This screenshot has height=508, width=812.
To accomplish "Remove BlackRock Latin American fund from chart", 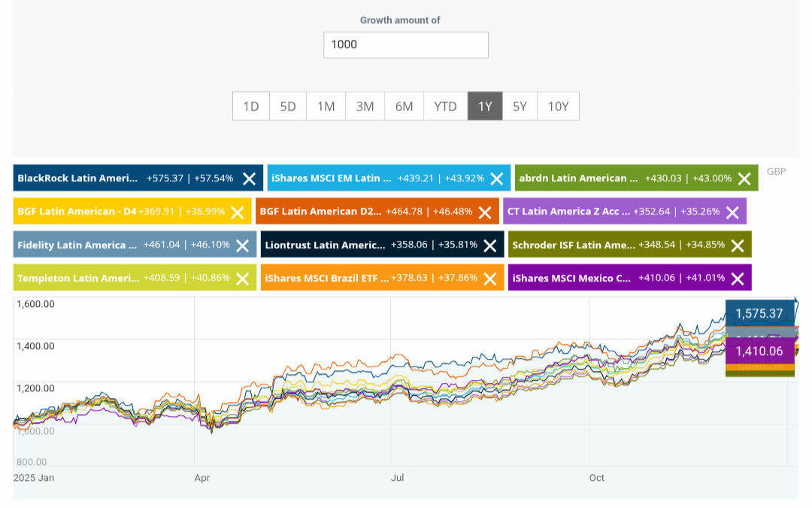I will pyautogui.click(x=249, y=179).
